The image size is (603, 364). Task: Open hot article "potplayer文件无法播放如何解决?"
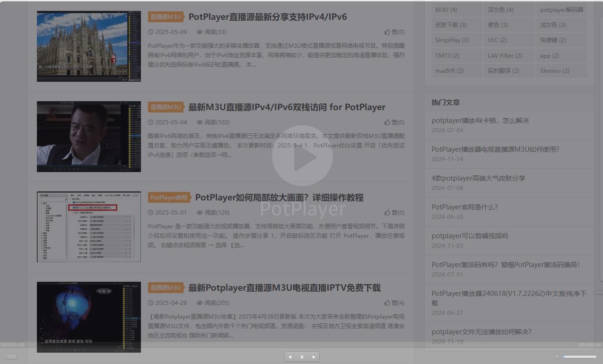(481, 332)
